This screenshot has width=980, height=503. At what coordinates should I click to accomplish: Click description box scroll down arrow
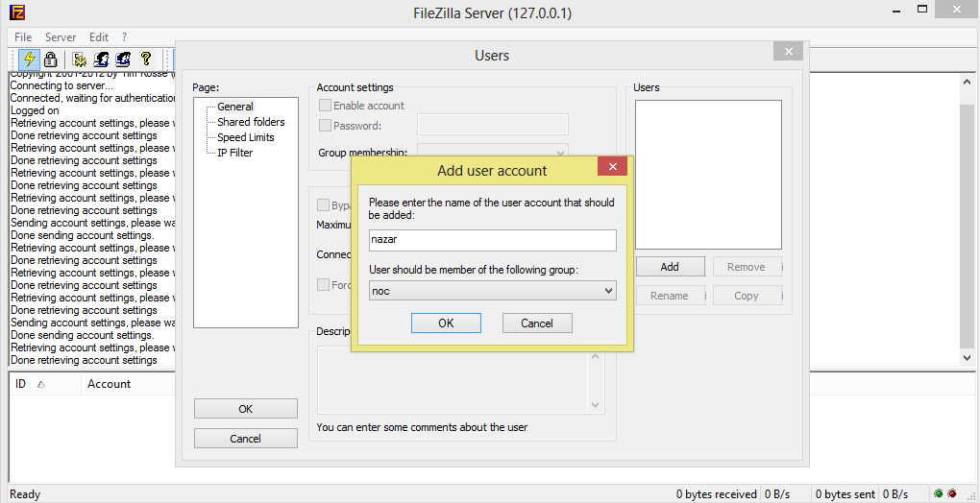pos(596,405)
